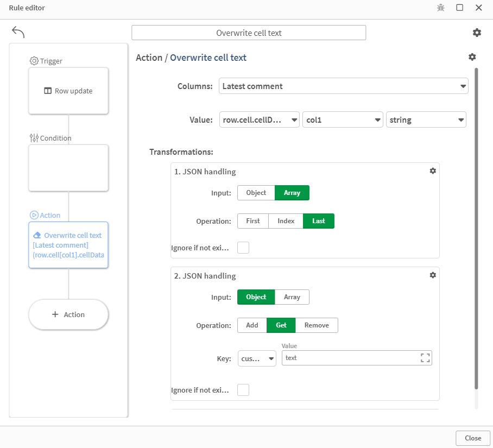Click the Trigger gear icon

point(34,61)
